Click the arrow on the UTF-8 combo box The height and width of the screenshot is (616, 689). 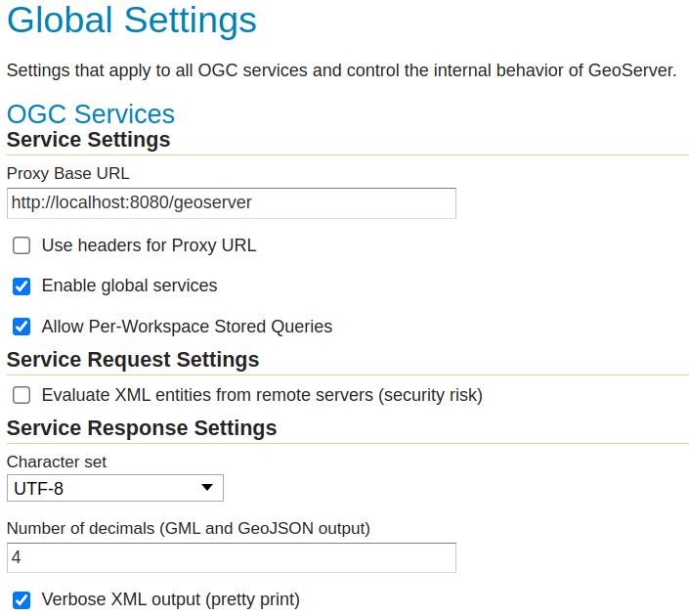pos(206,488)
